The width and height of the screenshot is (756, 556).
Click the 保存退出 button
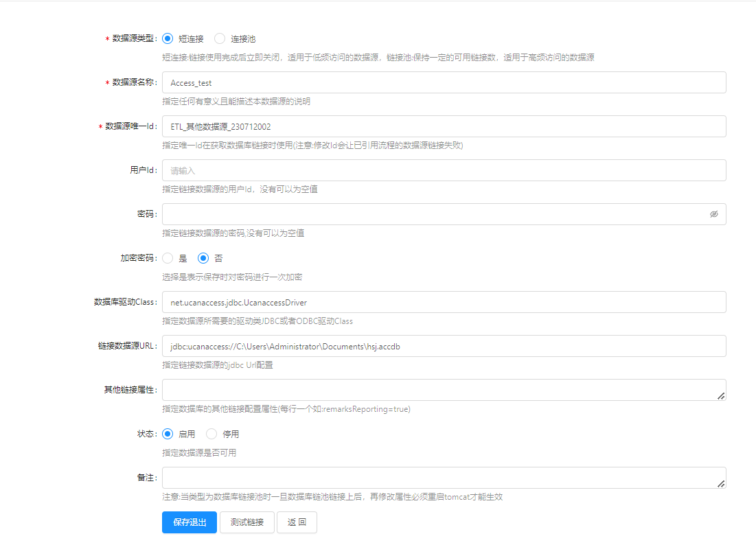coord(190,522)
